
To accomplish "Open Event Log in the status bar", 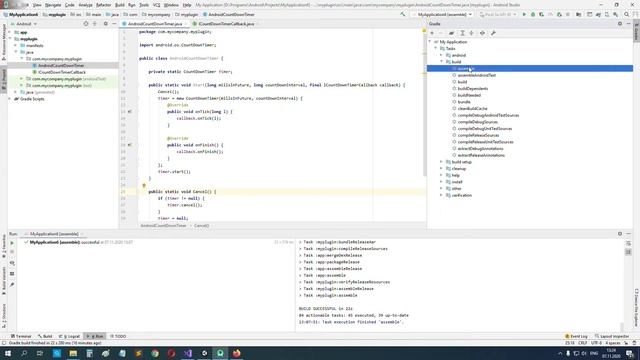I will click(x=576, y=336).
